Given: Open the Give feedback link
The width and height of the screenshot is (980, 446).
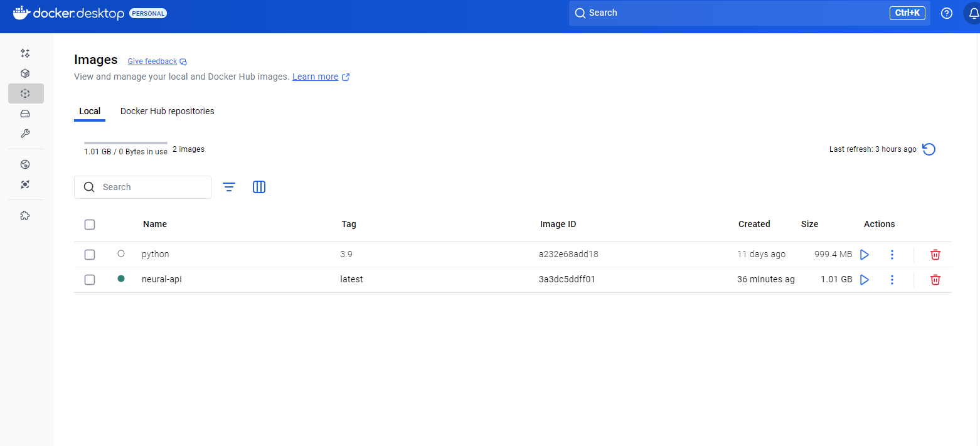Looking at the screenshot, I should (152, 61).
